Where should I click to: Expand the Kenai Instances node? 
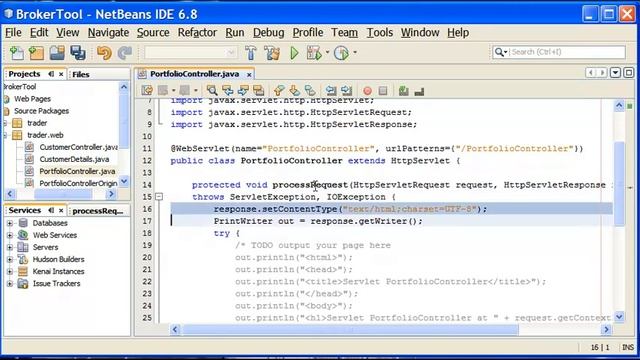tap(10, 271)
